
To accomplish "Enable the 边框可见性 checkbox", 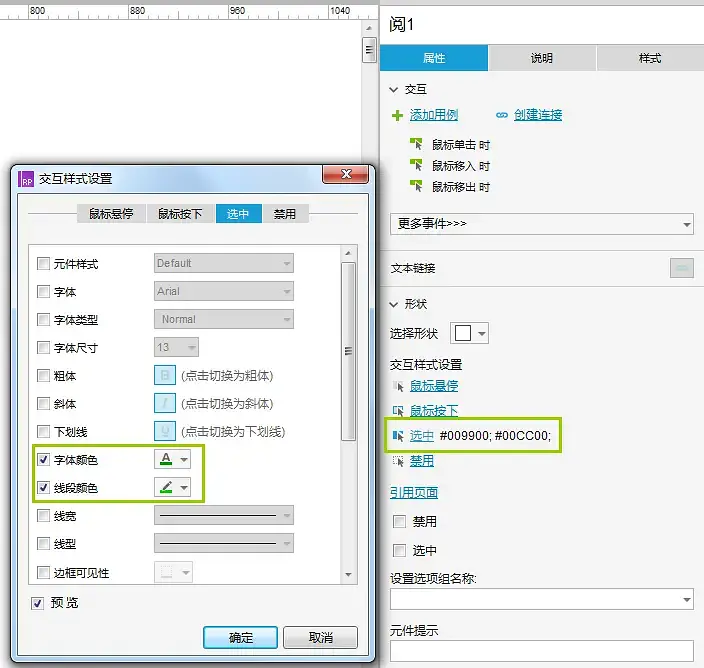I will (x=43, y=572).
